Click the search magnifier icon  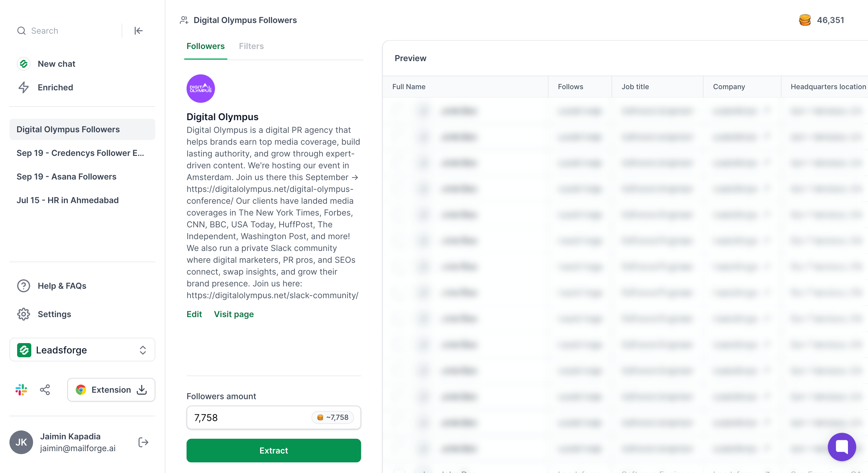coord(22,31)
